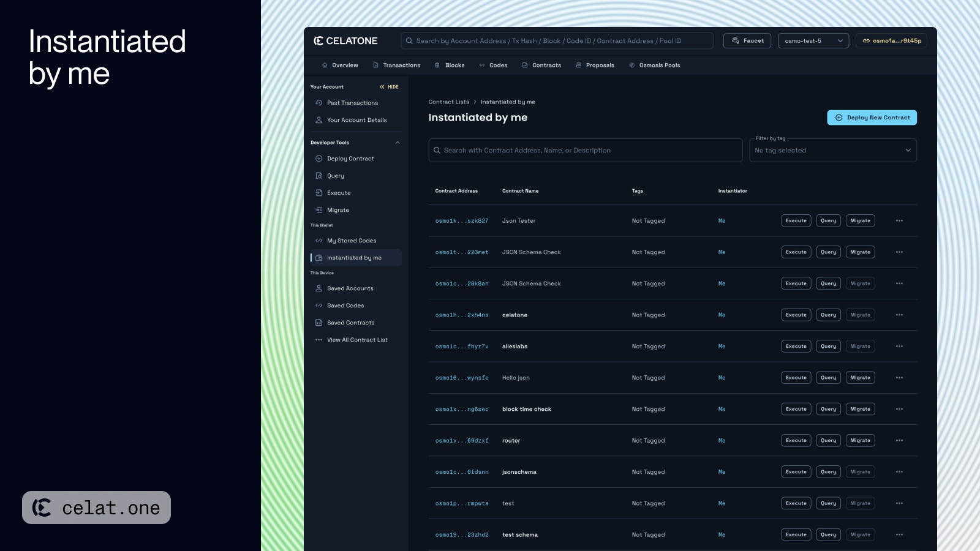Click the magnifier in global search bar

click(x=409, y=41)
